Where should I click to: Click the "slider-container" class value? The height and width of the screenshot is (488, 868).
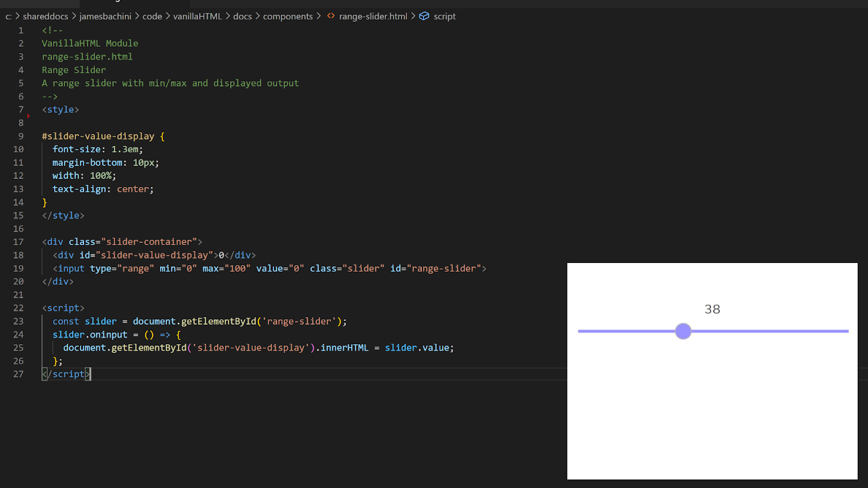[149, 242]
